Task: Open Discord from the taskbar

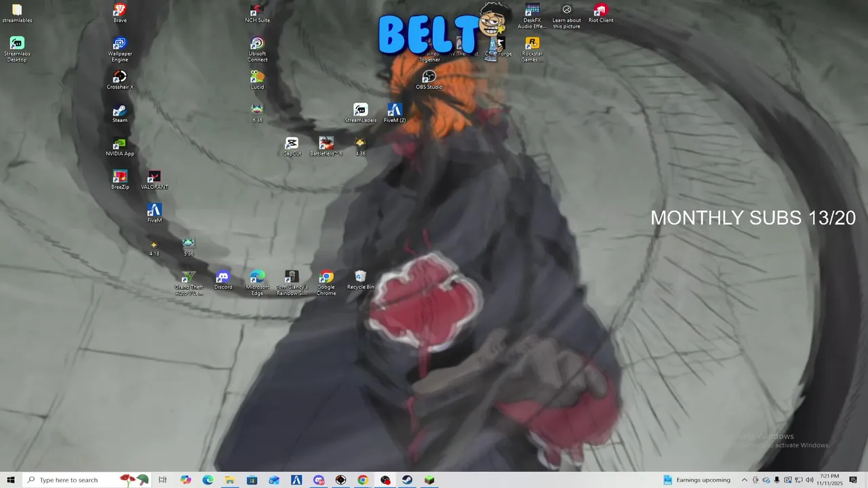Action: (319, 480)
